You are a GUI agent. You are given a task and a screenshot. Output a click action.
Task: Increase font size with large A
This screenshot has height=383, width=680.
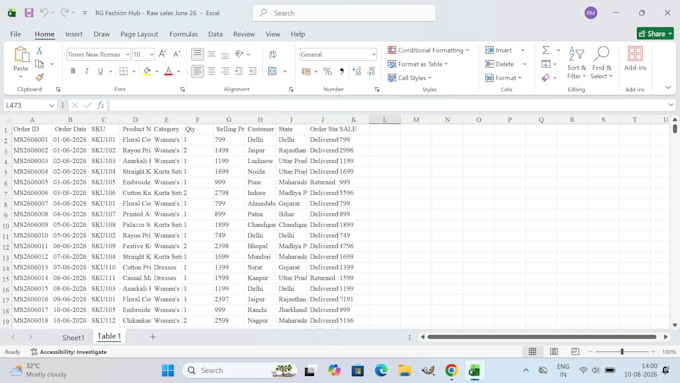point(162,54)
